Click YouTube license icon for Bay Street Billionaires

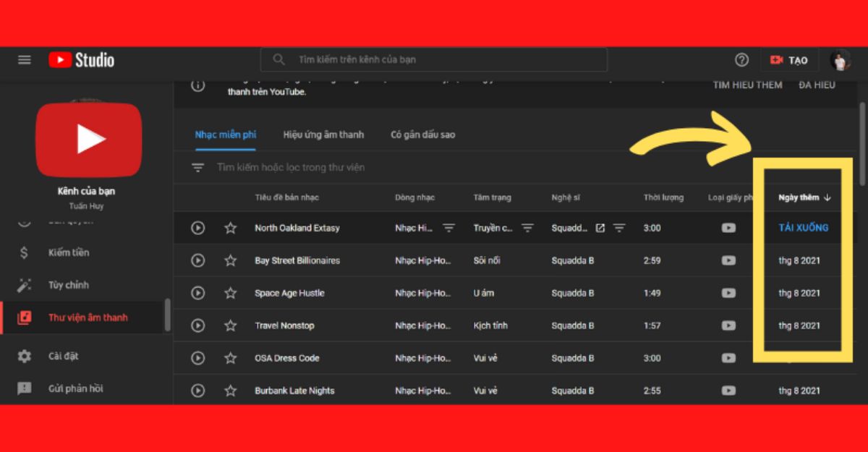(x=728, y=260)
